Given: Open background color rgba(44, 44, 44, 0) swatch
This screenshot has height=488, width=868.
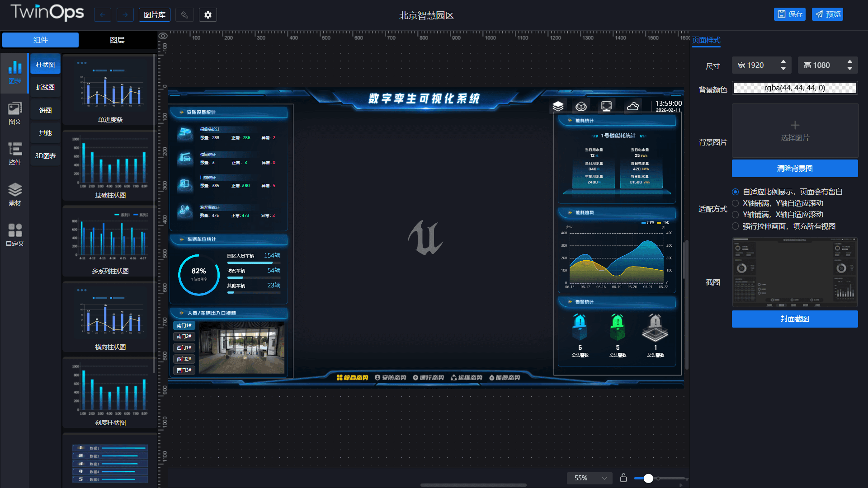Looking at the screenshot, I should coord(795,88).
